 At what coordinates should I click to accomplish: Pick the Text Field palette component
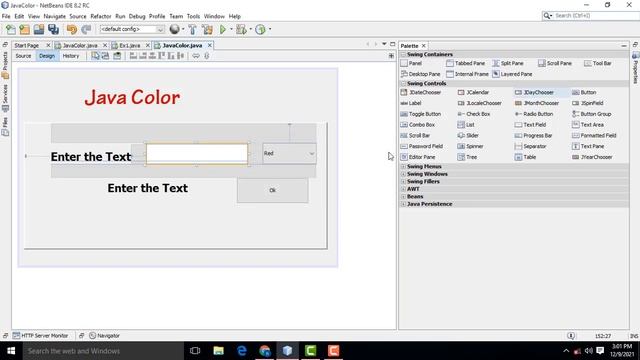pyautogui.click(x=530, y=125)
